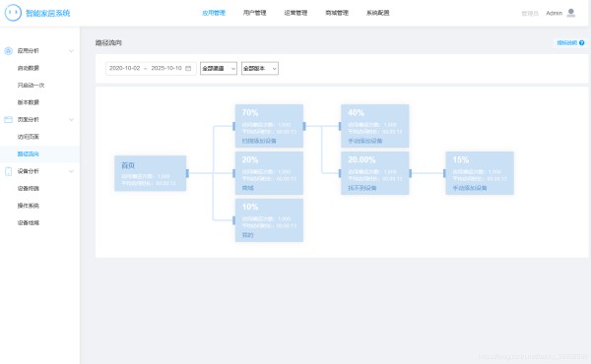Click the 设备分析 phone icon in sidebar
Image resolution: width=591 pixels, height=364 pixels.
pyautogui.click(x=8, y=171)
